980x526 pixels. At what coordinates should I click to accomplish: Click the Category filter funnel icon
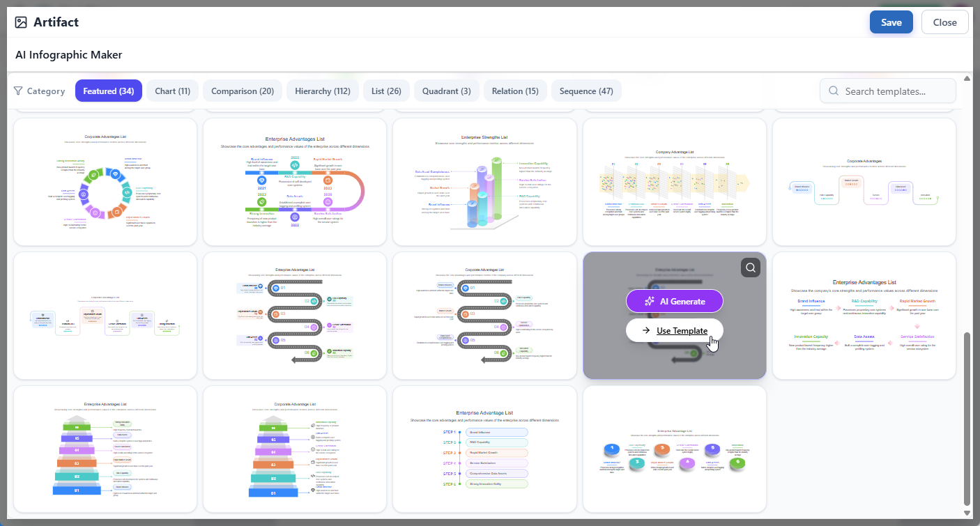pos(18,91)
